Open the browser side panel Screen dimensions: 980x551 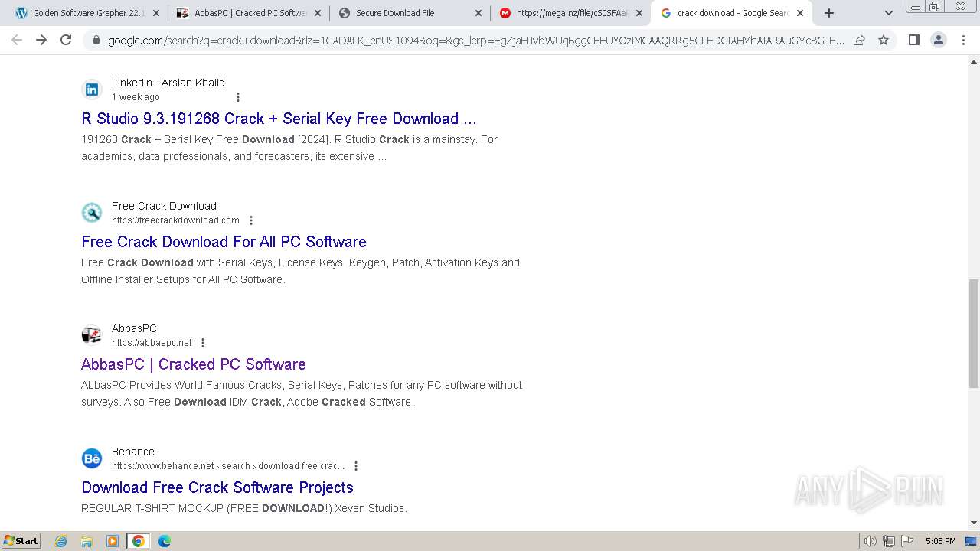913,40
